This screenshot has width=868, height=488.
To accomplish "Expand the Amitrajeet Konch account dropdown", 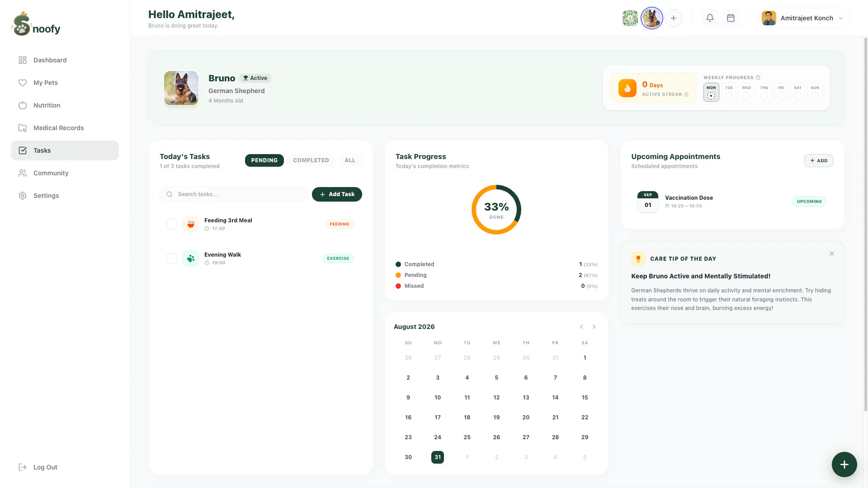I will 803,18.
